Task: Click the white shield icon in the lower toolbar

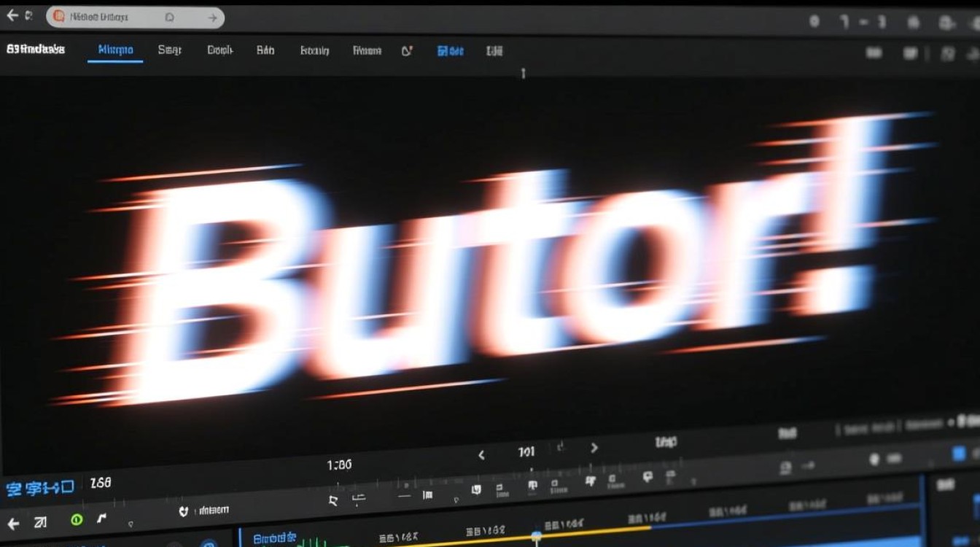Action: point(184,511)
